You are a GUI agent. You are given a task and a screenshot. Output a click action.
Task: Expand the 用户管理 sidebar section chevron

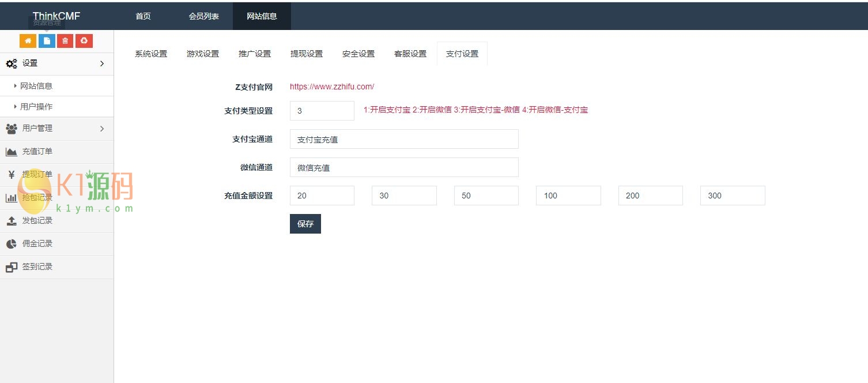[x=102, y=129]
